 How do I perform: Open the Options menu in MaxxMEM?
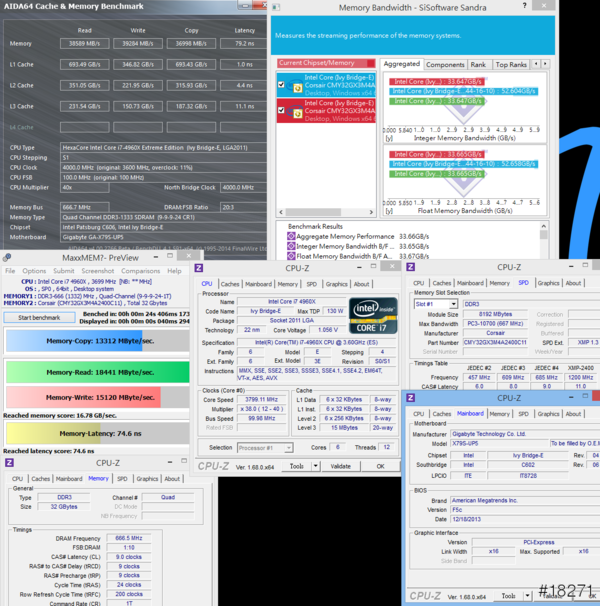[34, 271]
